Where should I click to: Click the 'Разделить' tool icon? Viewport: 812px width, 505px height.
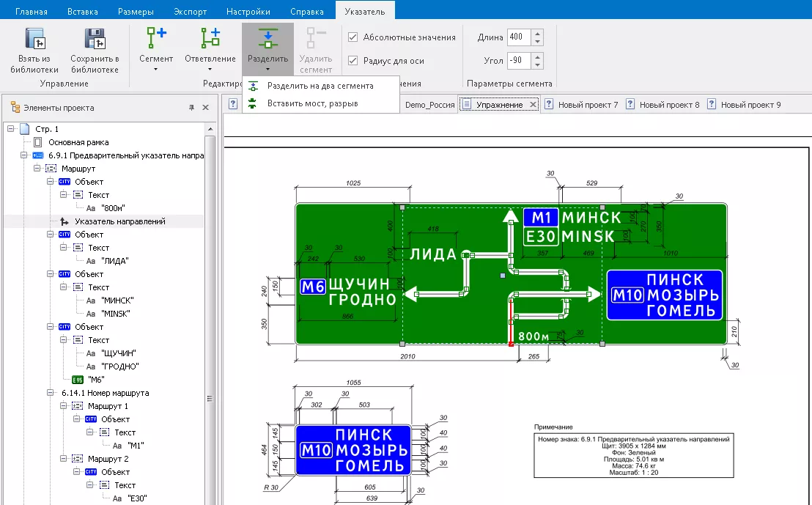pyautogui.click(x=267, y=39)
